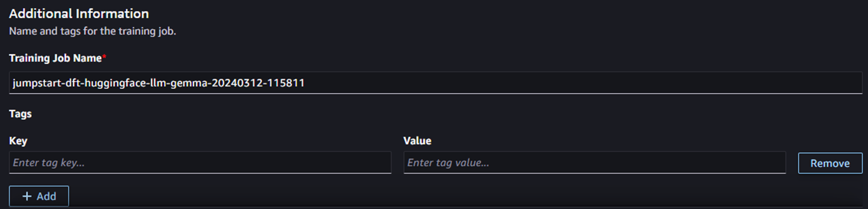This screenshot has width=868, height=209.
Task: Click the Key column label
Action: click(x=18, y=141)
